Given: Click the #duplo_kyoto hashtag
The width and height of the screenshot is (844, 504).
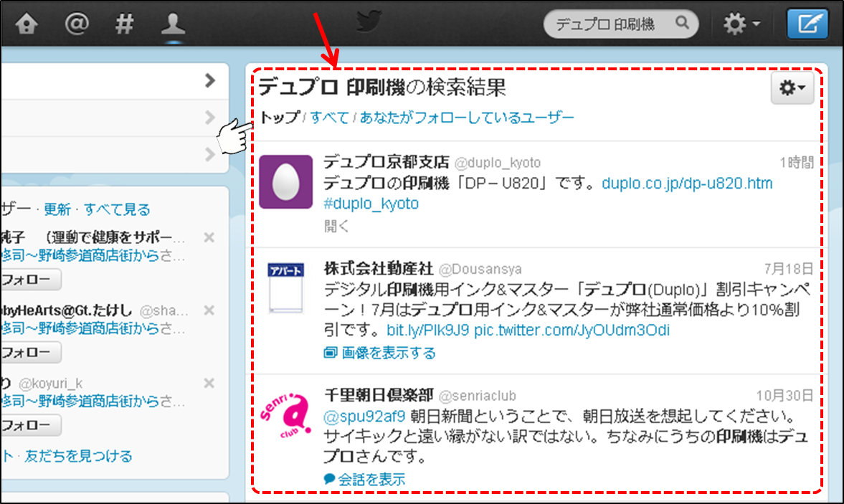Looking at the screenshot, I should [371, 204].
